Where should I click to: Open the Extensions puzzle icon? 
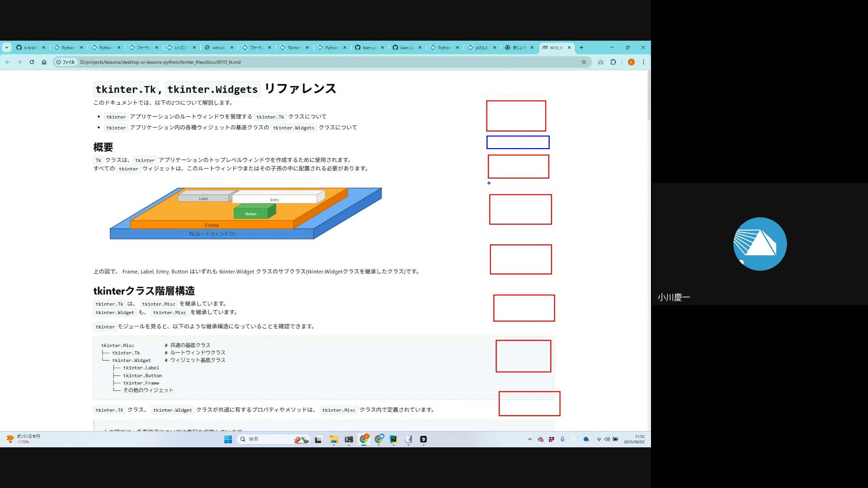coord(613,62)
